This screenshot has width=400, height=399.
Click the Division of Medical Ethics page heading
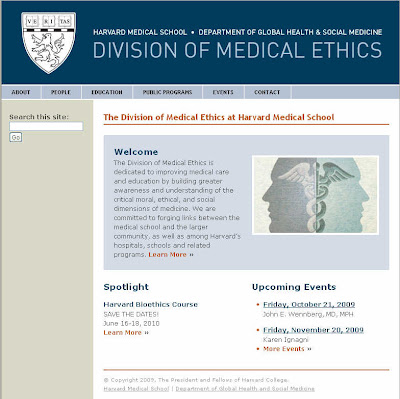coord(219,117)
